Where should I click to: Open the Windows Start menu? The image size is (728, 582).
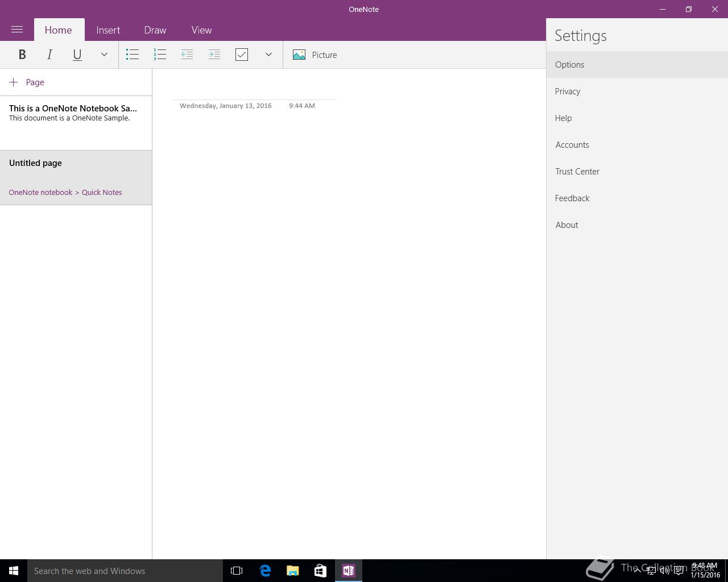pyautogui.click(x=14, y=571)
